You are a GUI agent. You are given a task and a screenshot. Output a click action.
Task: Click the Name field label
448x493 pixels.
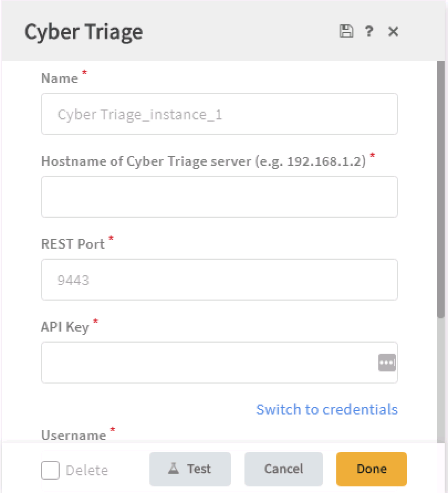60,78
